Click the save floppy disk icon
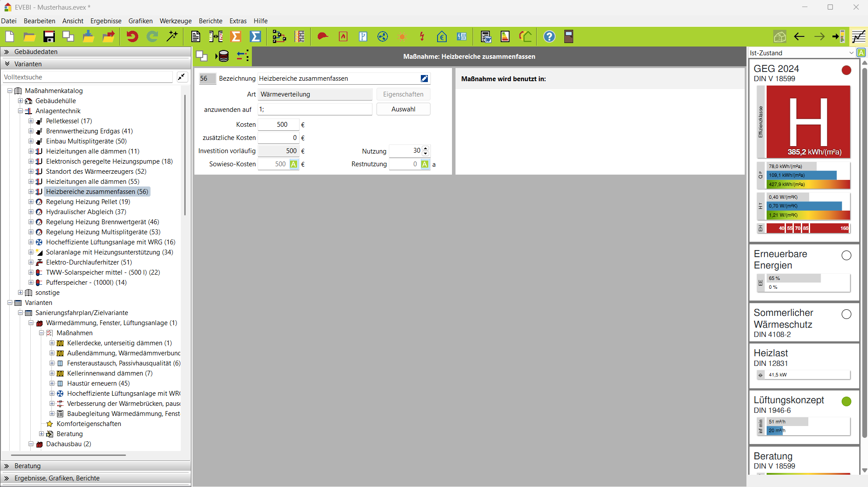868x487 pixels. [x=49, y=37]
